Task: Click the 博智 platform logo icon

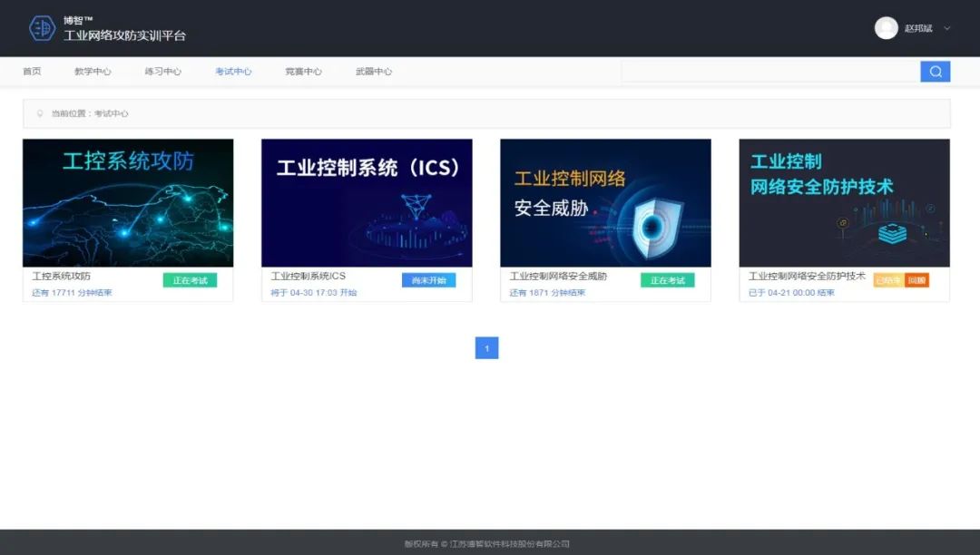Action: pos(42,28)
